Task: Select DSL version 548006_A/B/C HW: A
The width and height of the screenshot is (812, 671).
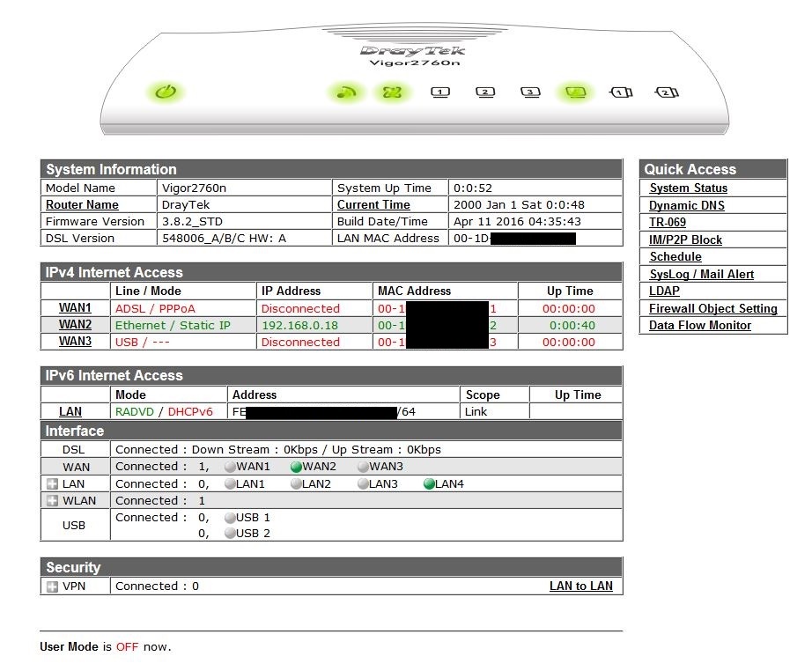Action: pyautogui.click(x=224, y=238)
